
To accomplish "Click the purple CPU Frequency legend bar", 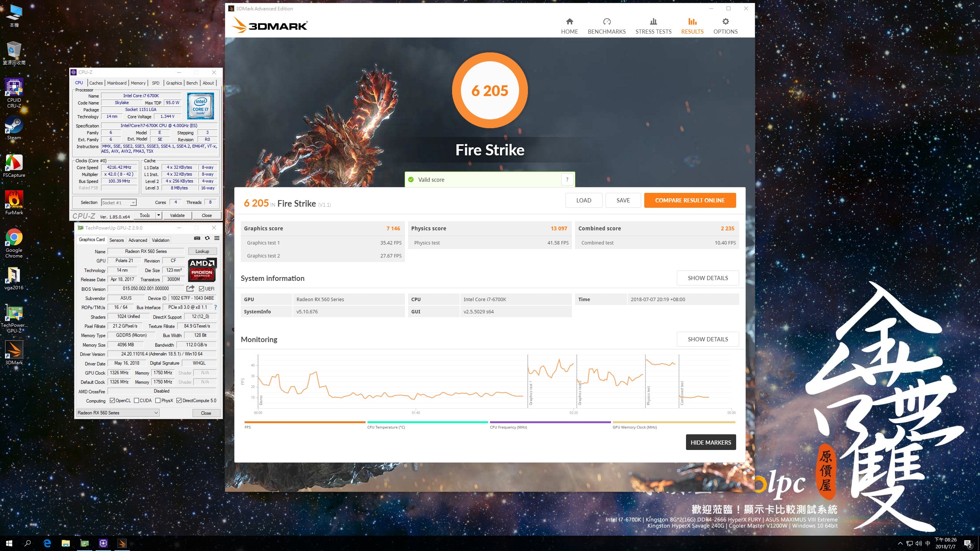I will pyautogui.click(x=550, y=422).
